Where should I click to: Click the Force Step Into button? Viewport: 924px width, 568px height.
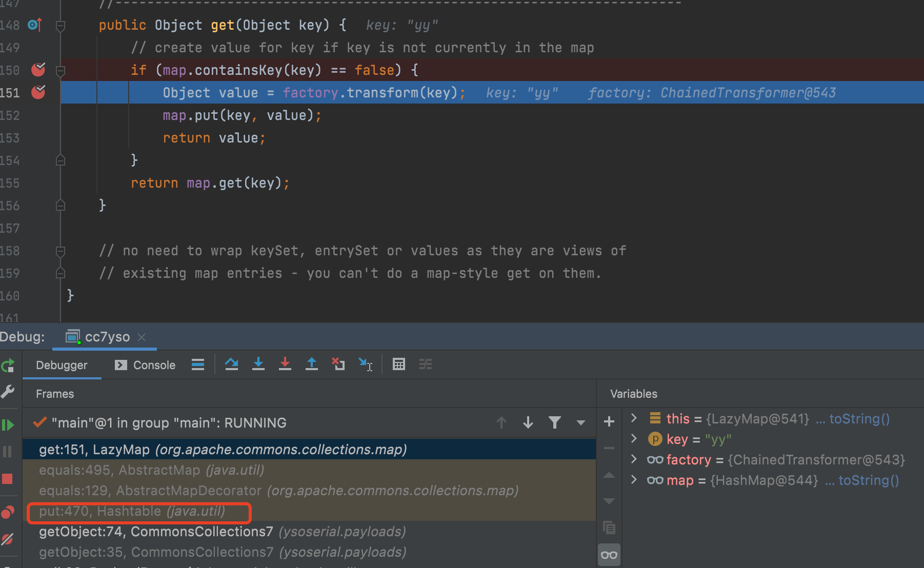tap(285, 364)
